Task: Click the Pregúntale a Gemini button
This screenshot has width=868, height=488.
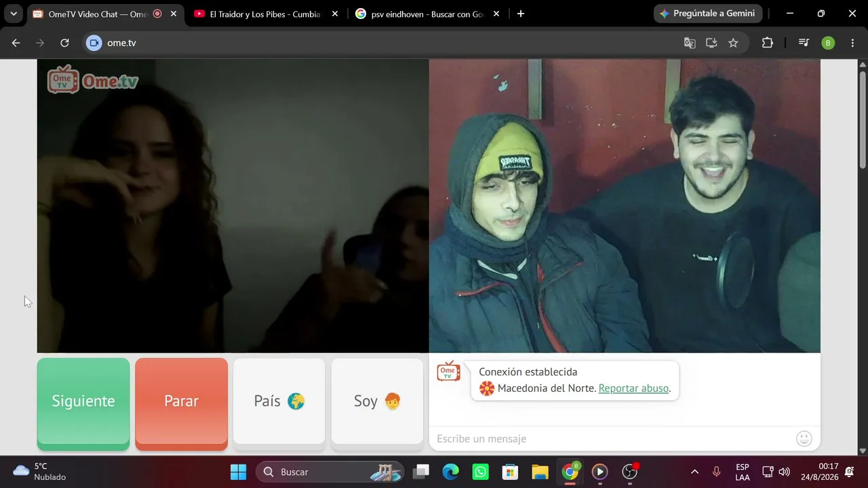Action: click(x=708, y=14)
